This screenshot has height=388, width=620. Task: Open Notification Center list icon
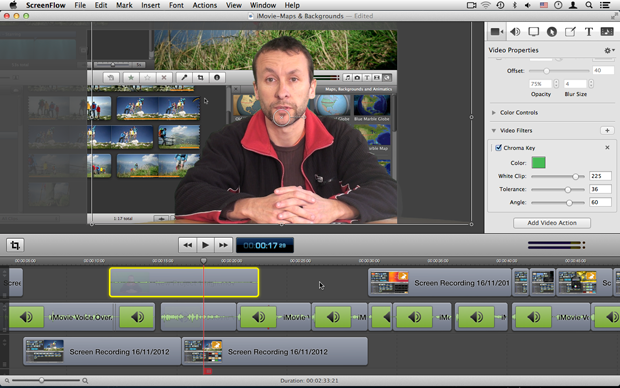click(605, 5)
